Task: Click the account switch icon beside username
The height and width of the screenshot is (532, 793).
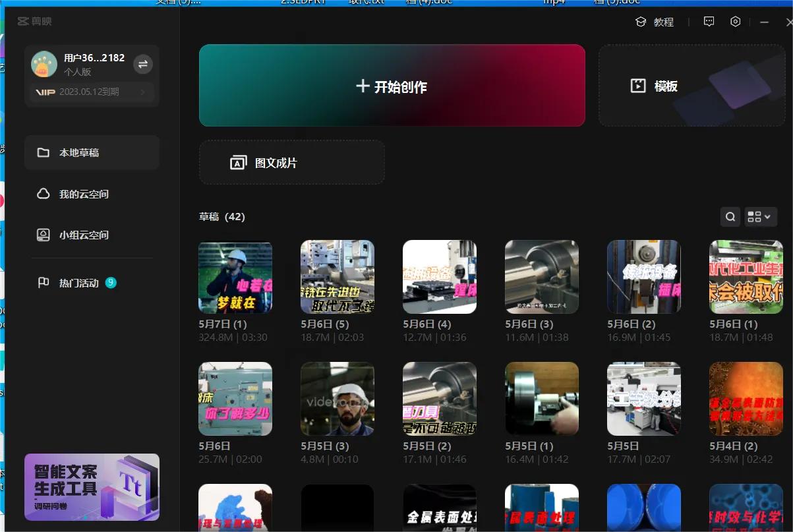Action: click(143, 64)
